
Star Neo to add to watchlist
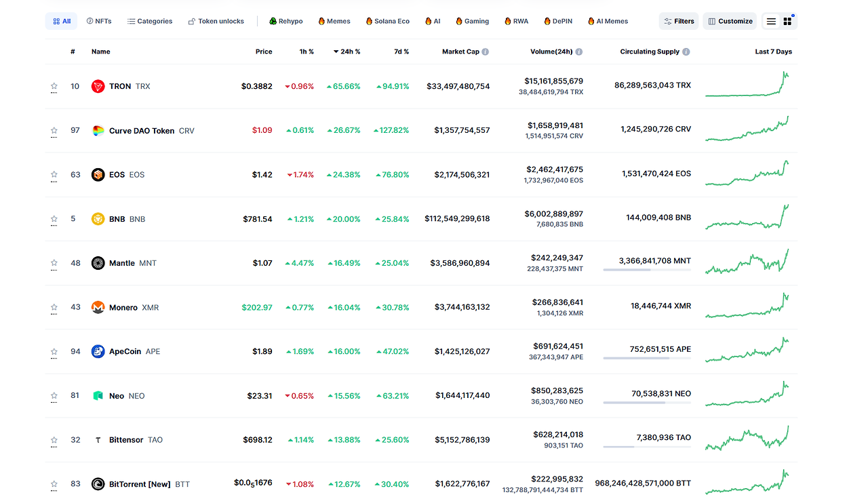[54, 395]
